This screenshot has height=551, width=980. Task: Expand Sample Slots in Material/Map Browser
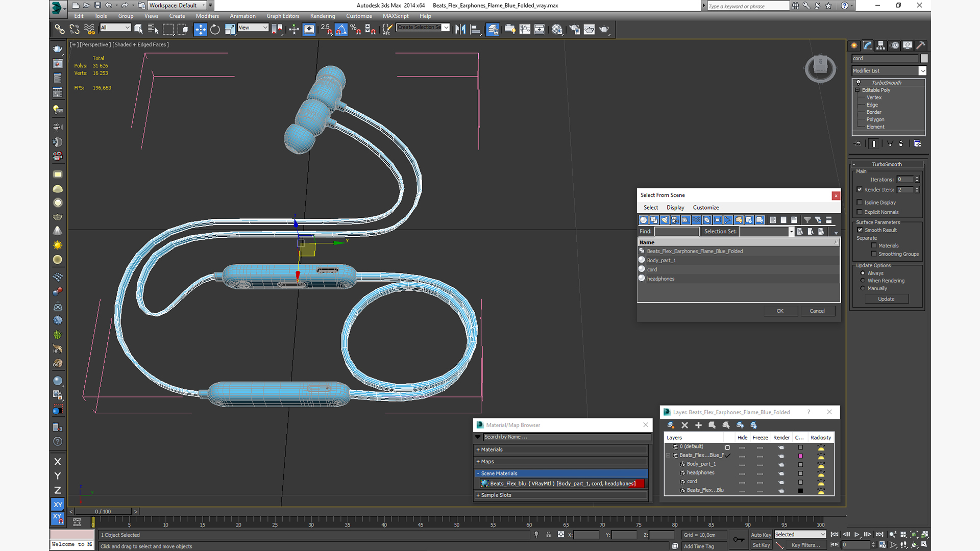(x=561, y=495)
